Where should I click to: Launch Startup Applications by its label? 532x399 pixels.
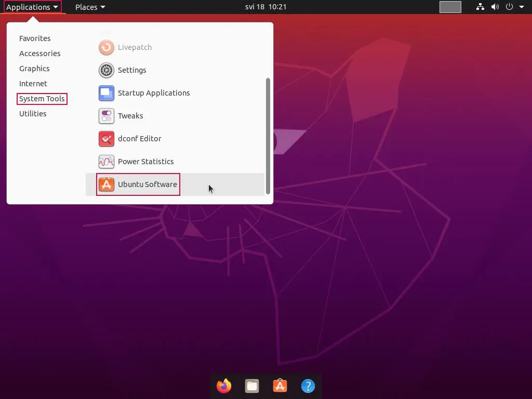pyautogui.click(x=154, y=93)
